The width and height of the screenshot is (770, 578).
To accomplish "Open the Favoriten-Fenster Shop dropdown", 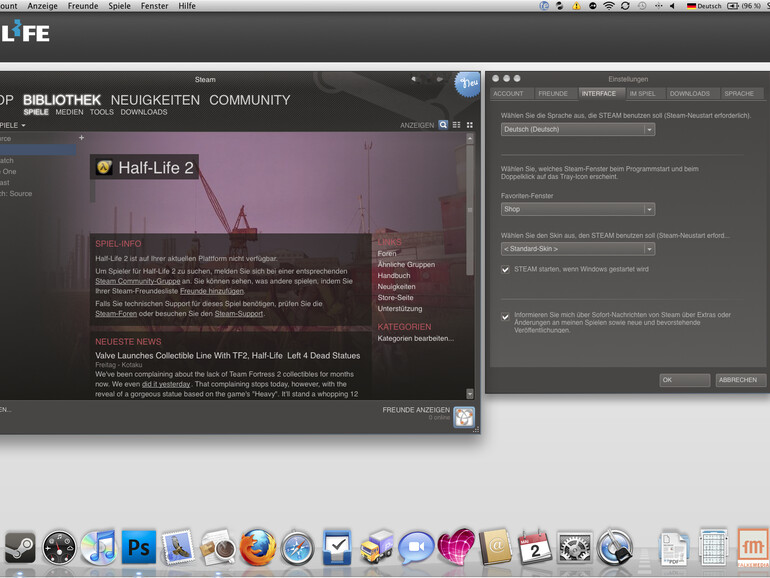I will (578, 209).
